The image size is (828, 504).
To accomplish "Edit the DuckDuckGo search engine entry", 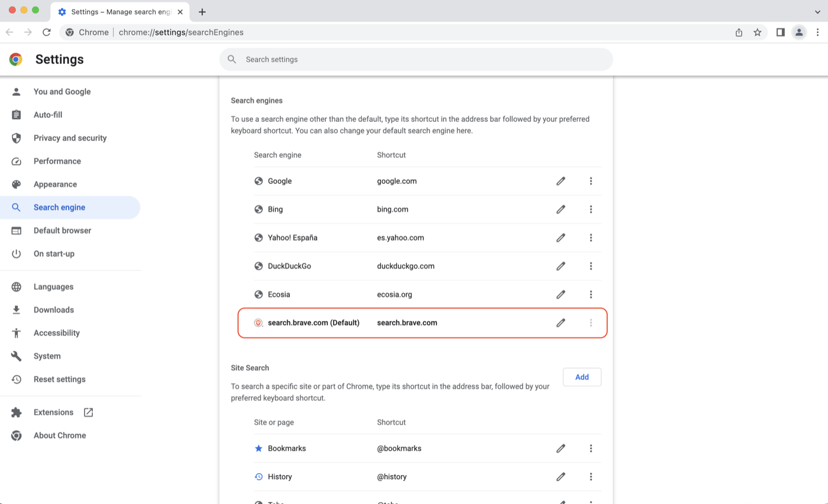I will pyautogui.click(x=561, y=266).
